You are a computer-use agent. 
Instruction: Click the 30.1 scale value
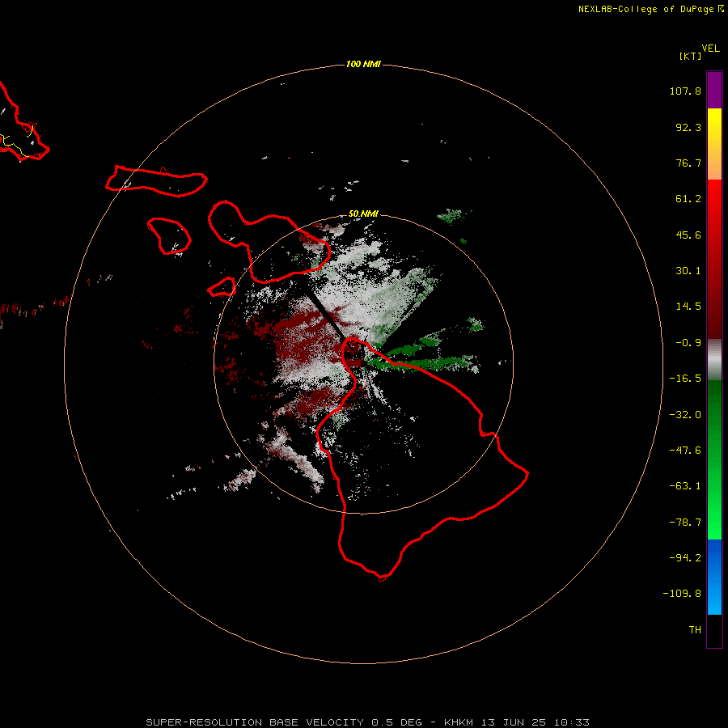point(688,271)
